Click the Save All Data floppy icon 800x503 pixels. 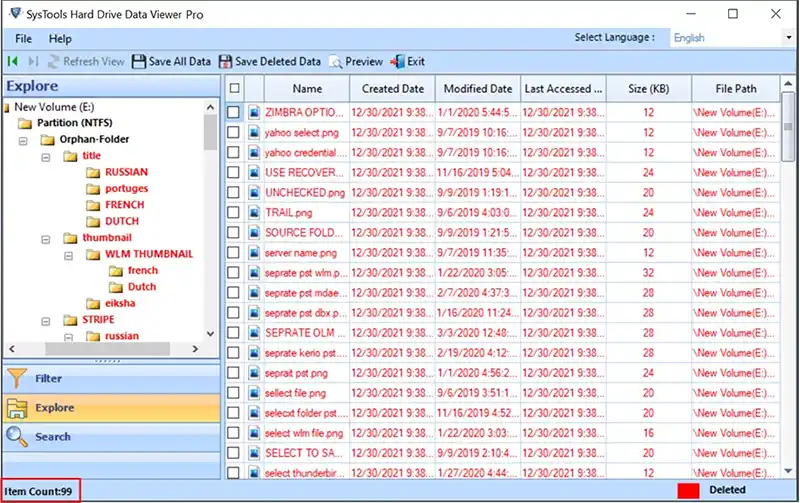(139, 62)
